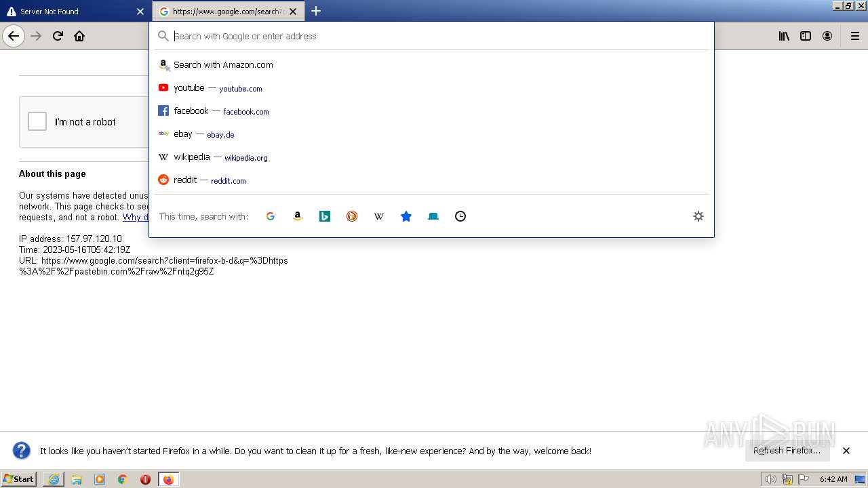Select the google.com search tab
Image resolution: width=868 pixels, height=488 pixels.
(229, 12)
